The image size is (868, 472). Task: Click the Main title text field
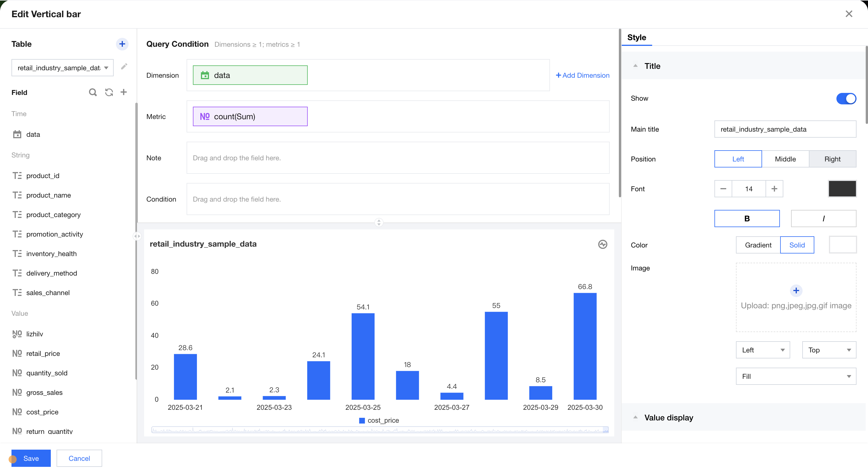coord(785,129)
